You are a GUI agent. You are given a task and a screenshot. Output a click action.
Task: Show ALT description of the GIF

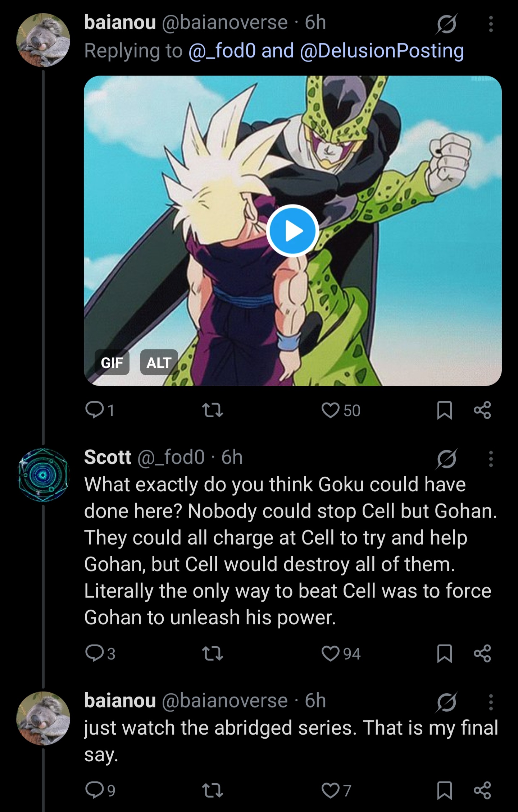tap(159, 362)
